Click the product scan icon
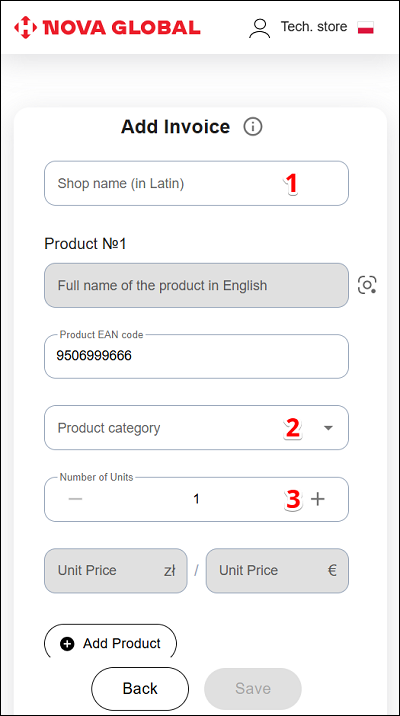Screen dimensions: 400x716 (x=367, y=285)
